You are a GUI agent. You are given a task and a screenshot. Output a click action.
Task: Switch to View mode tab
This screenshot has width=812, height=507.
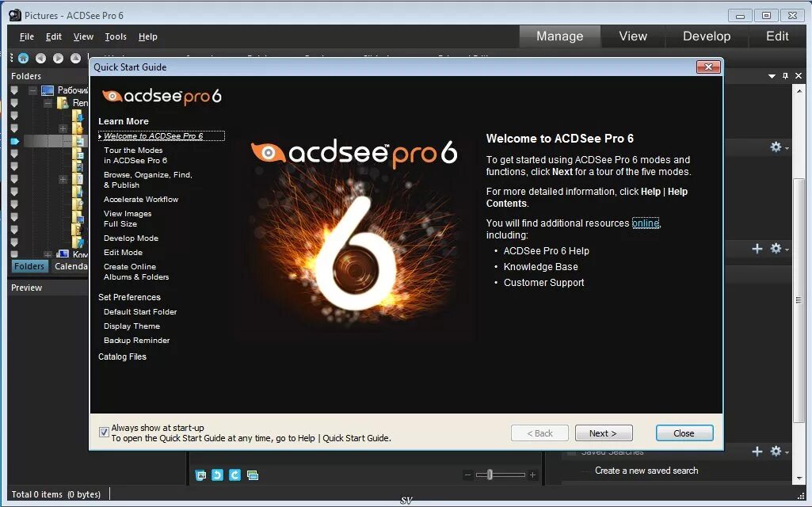(x=633, y=36)
